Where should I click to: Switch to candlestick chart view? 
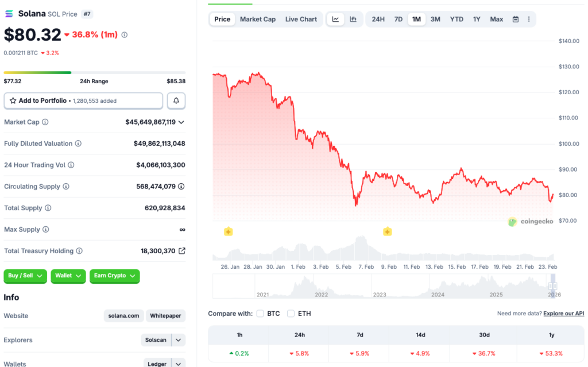[354, 19]
